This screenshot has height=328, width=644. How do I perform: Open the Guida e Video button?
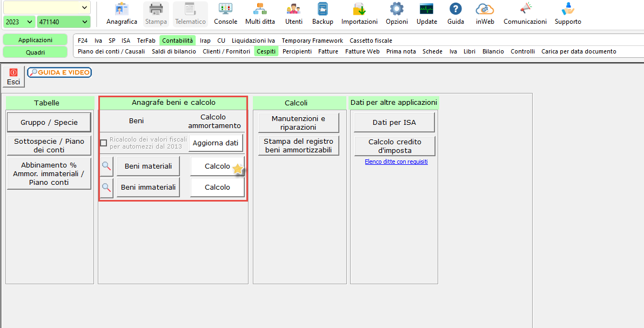tap(59, 72)
